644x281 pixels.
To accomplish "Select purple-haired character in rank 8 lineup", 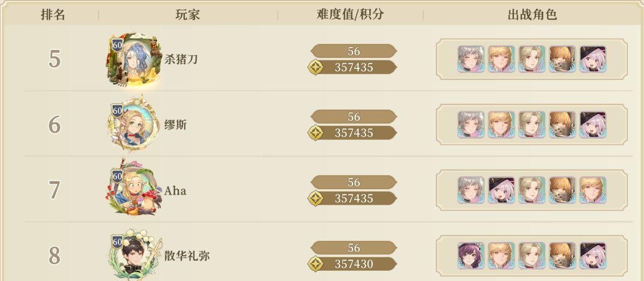I will pyautogui.click(x=471, y=255).
